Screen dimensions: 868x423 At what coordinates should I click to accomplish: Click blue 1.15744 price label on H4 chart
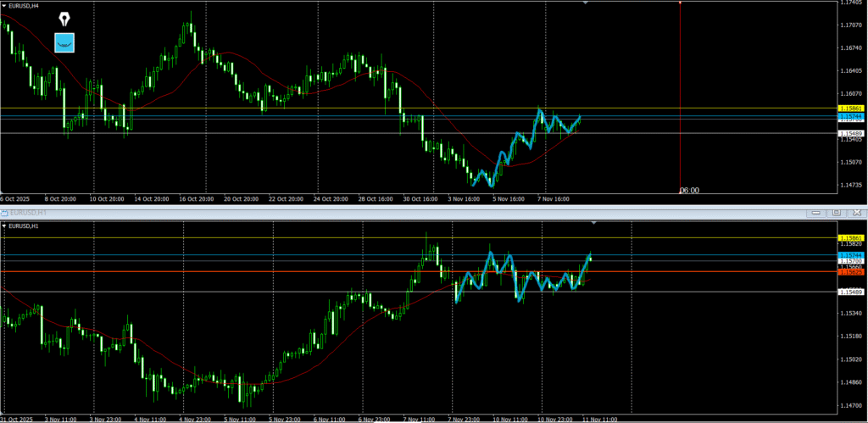pyautogui.click(x=850, y=116)
